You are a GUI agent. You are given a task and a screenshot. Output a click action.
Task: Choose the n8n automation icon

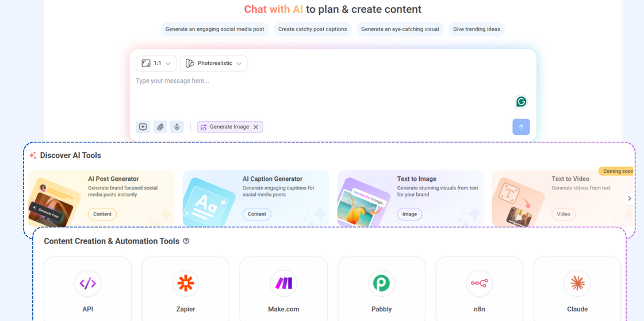tap(479, 283)
